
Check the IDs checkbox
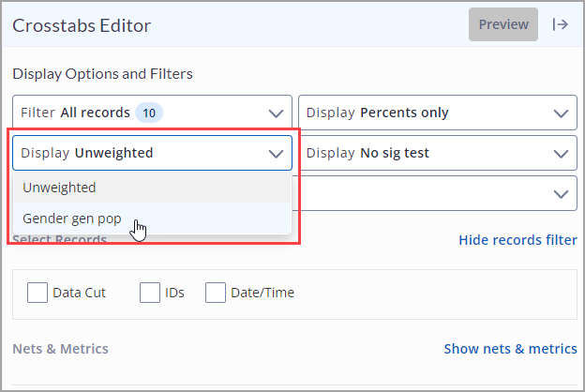click(x=150, y=293)
